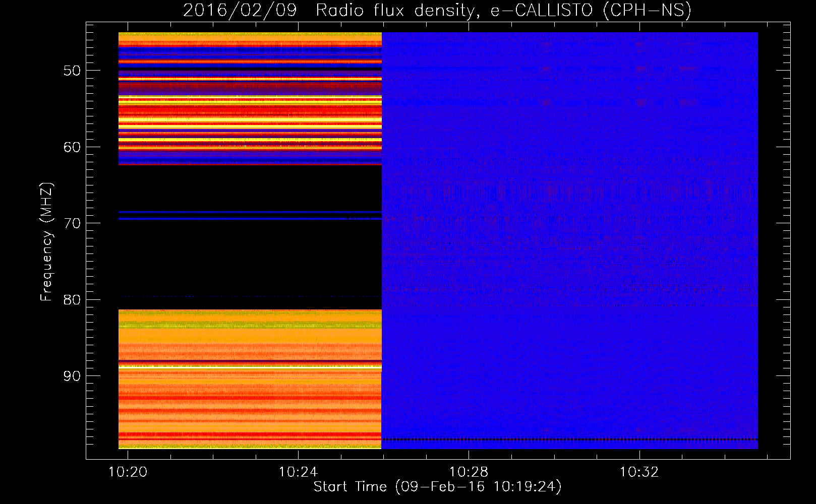Click the 10:32 time tick label
The width and height of the screenshot is (816, 504).
coord(639,472)
